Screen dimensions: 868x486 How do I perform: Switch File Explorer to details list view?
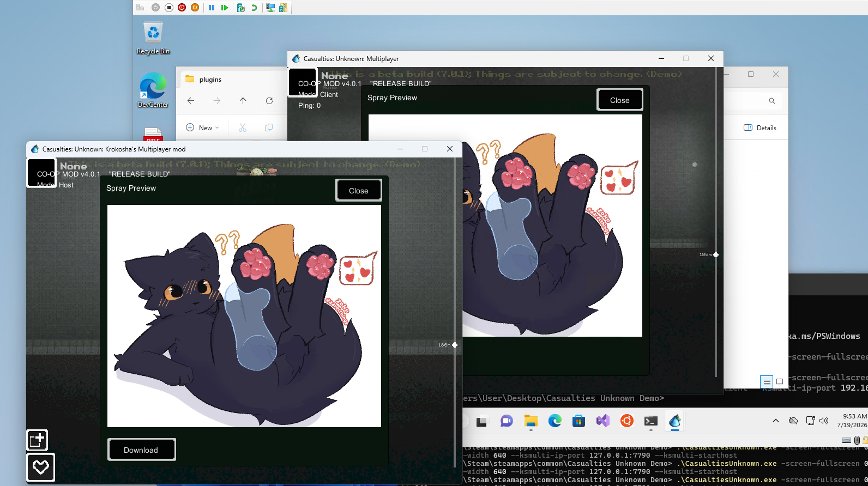pyautogui.click(x=767, y=381)
